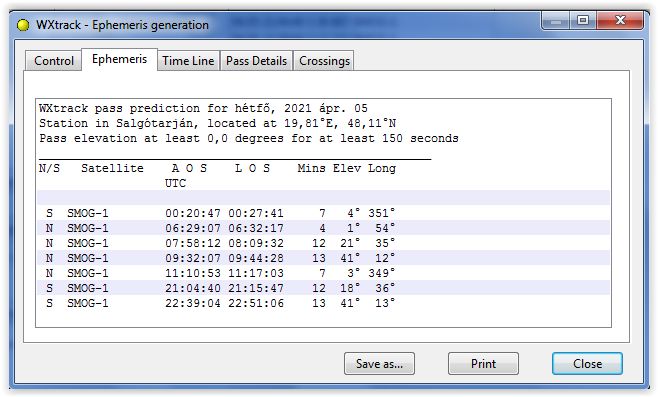Select the pass row with AOS 06:29:07
The height and width of the screenshot is (397, 658).
tap(323, 228)
